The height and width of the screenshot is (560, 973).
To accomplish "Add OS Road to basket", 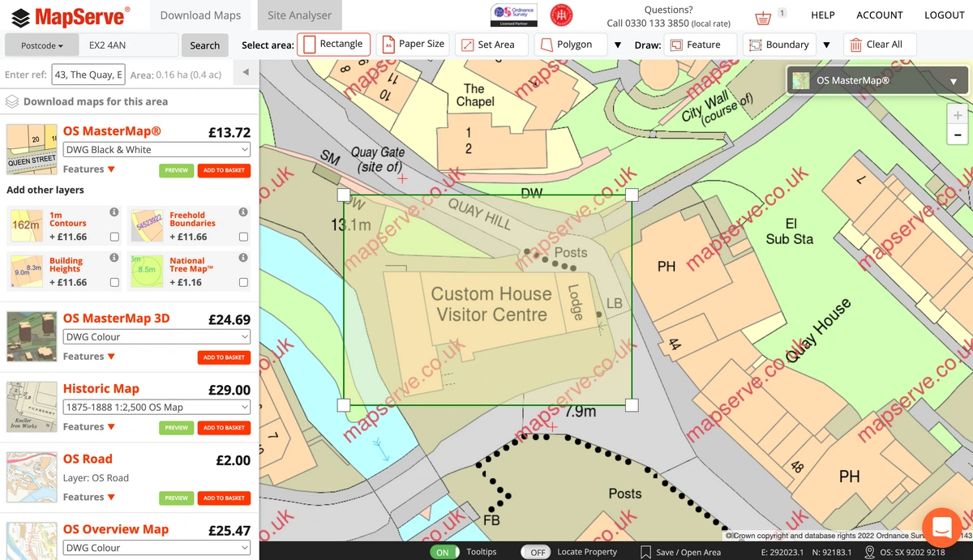I will tap(224, 498).
